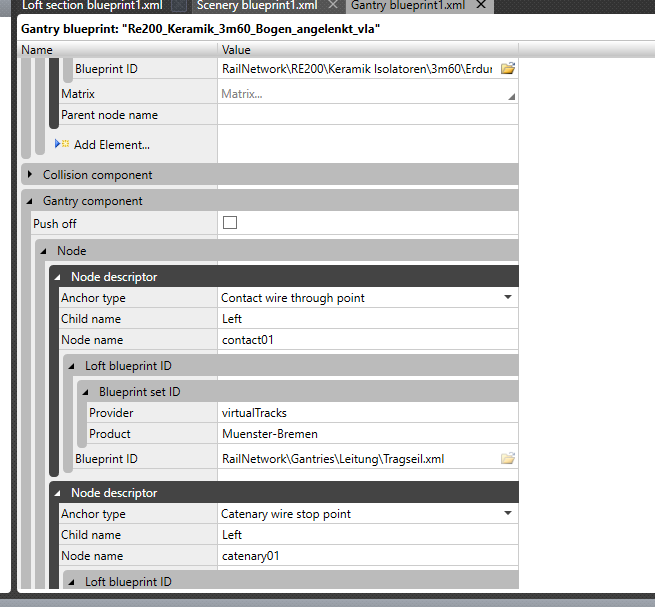Viewport: 655px width, 607px height.
Task: Open Anchor type dropdown showing Contact wire through point
Action: pos(508,297)
